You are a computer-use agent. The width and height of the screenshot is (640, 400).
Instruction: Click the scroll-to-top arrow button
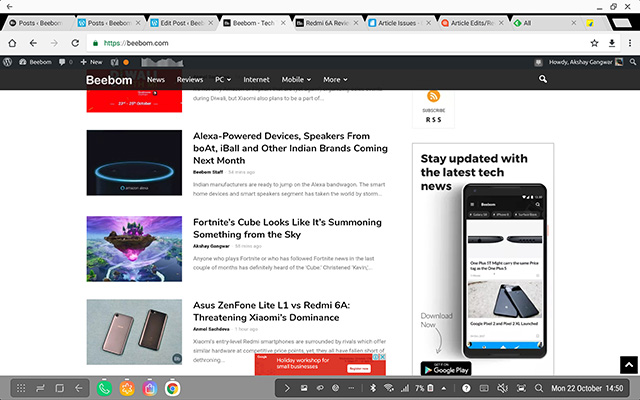coord(626,366)
